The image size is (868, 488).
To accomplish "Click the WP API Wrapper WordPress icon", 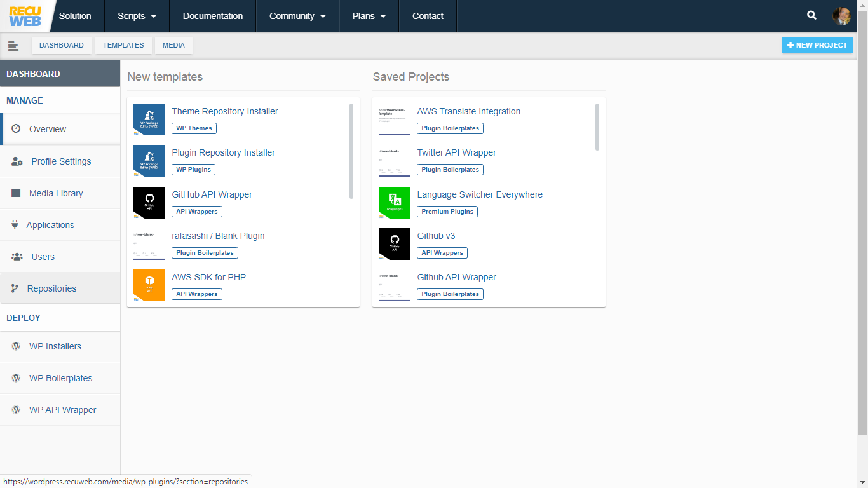I will [16, 410].
